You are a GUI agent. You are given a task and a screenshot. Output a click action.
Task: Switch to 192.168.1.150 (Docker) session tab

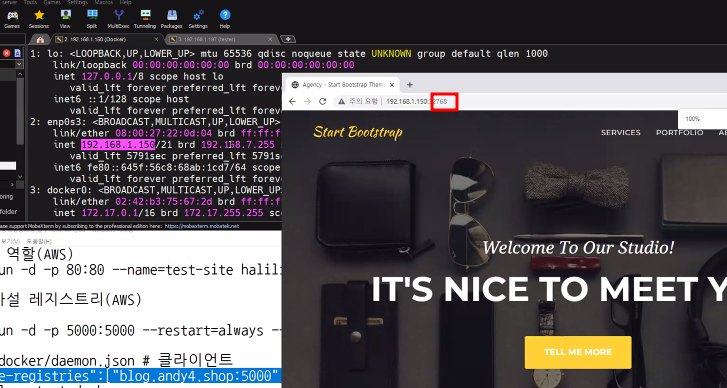click(106, 39)
